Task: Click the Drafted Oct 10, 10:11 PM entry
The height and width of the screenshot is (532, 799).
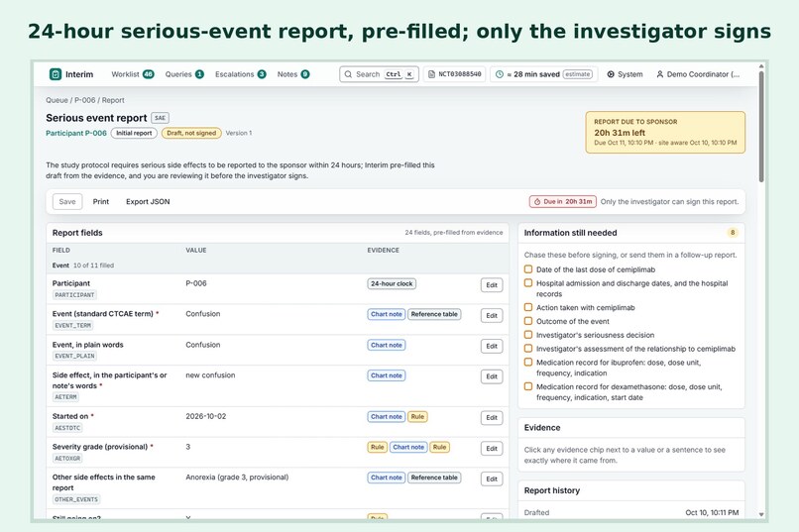Action: 630,512
